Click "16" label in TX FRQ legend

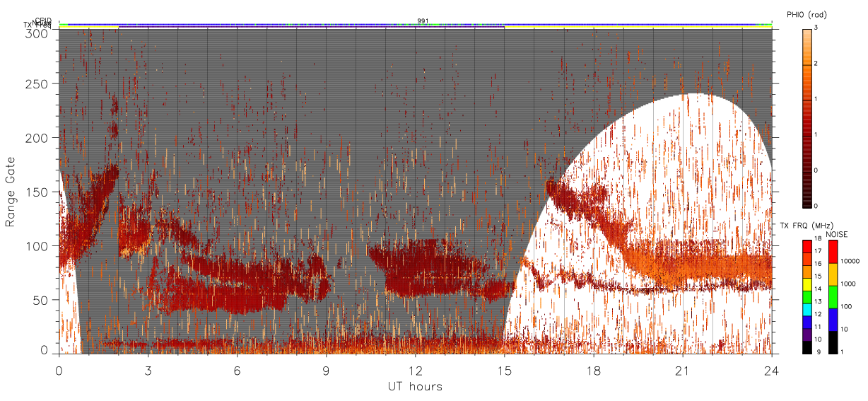pyautogui.click(x=818, y=264)
